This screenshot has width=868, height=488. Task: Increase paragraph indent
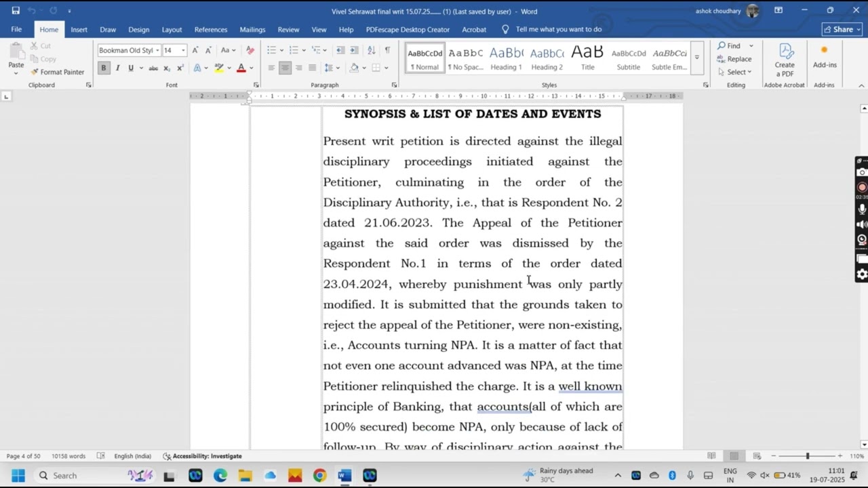(355, 50)
